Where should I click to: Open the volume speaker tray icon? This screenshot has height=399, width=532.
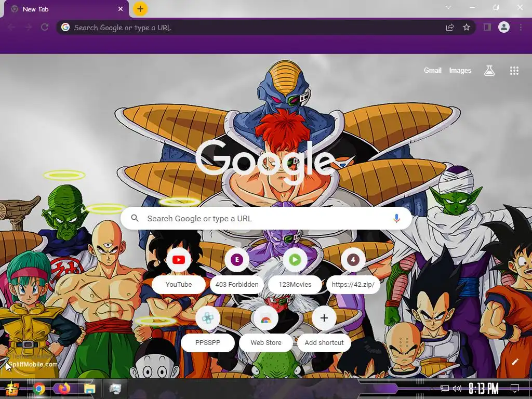[457, 389]
